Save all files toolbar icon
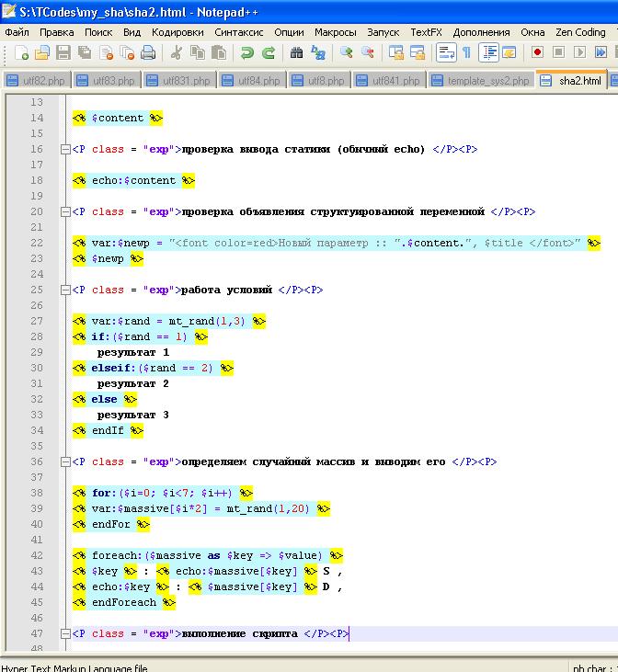 click(x=85, y=52)
